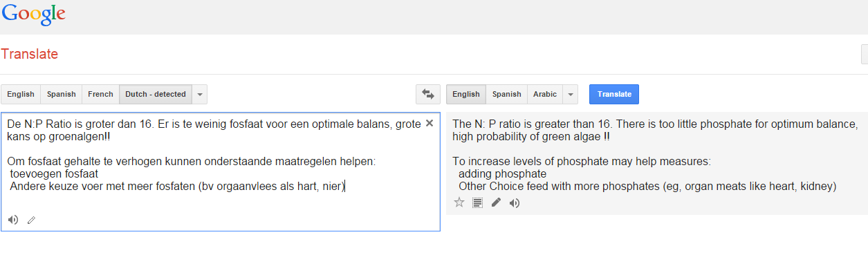Select all translated text icon
This screenshot has width=868, height=275.
tap(477, 202)
